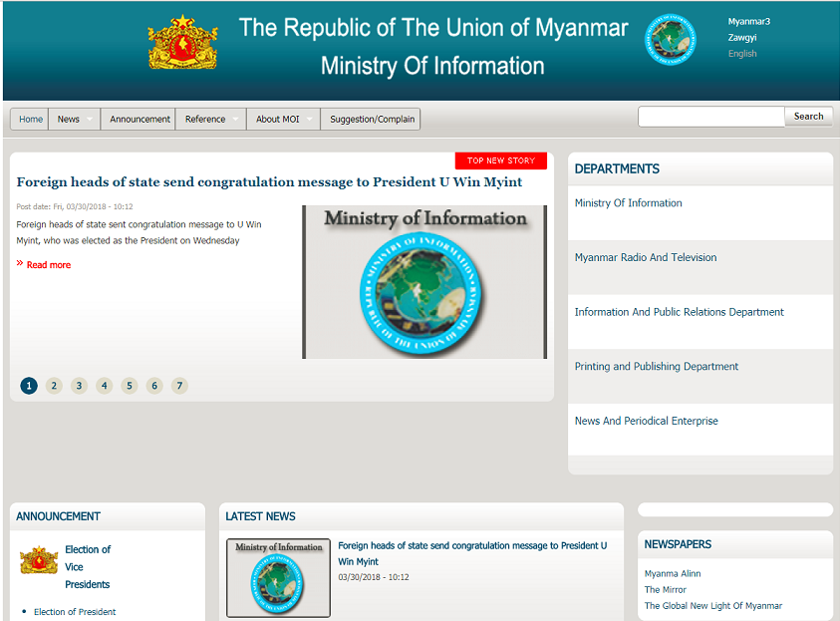Show slide 6 of the top stories
This screenshot has width=840, height=621.
tap(154, 385)
